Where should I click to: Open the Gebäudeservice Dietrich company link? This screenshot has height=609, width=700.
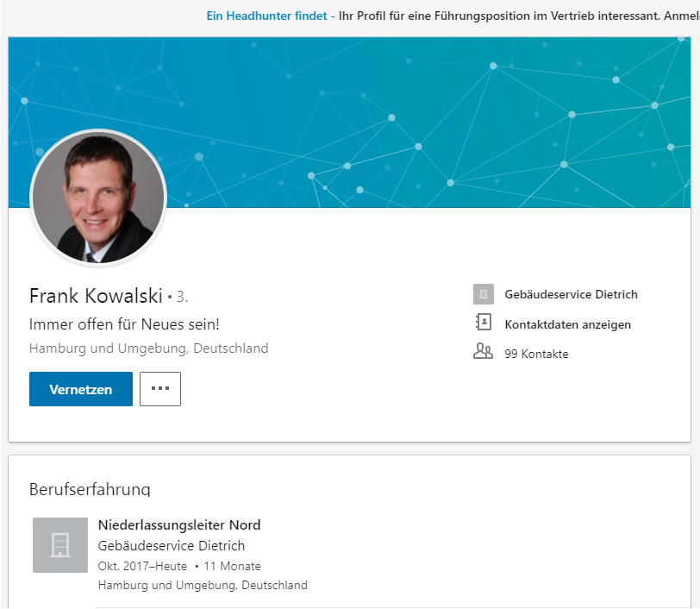coord(571,294)
